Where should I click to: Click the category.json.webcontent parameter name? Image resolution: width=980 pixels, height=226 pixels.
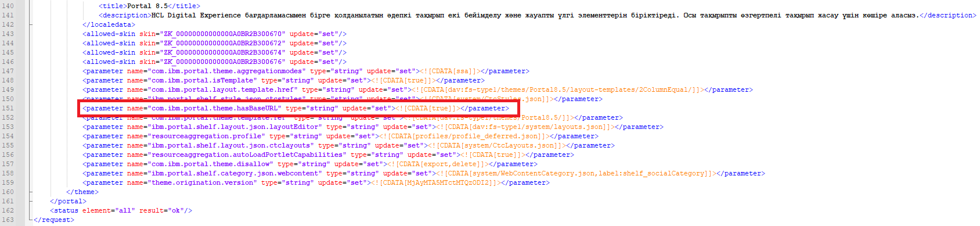click(235, 173)
